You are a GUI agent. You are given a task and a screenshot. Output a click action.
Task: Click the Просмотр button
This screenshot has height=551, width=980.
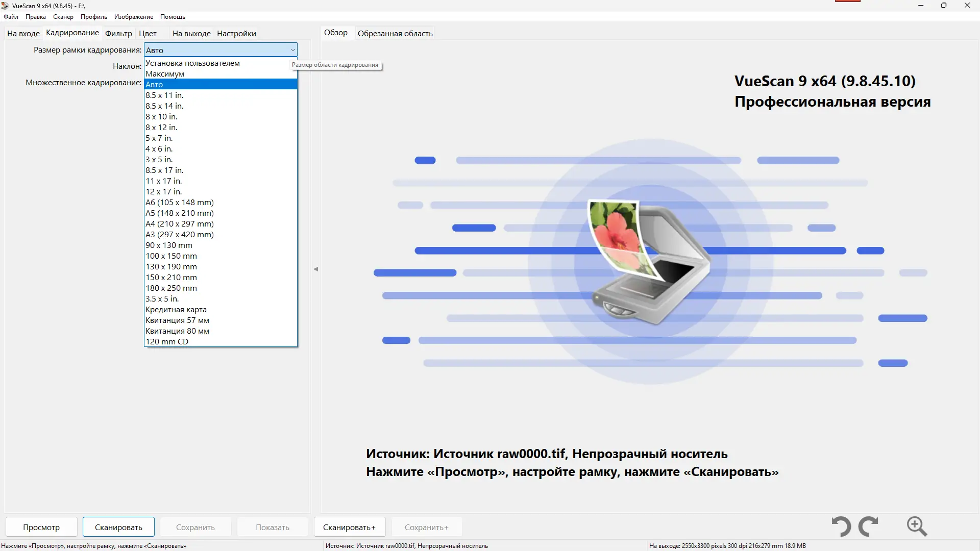pyautogui.click(x=41, y=527)
